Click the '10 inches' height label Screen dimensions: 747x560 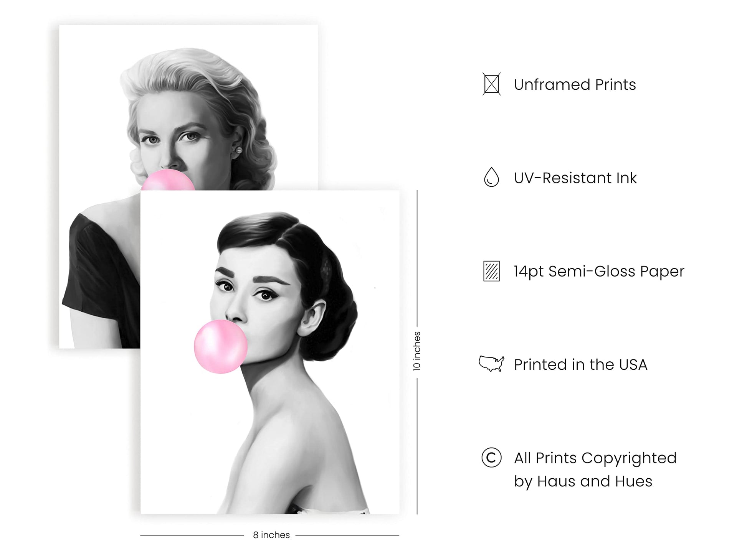pyautogui.click(x=417, y=351)
